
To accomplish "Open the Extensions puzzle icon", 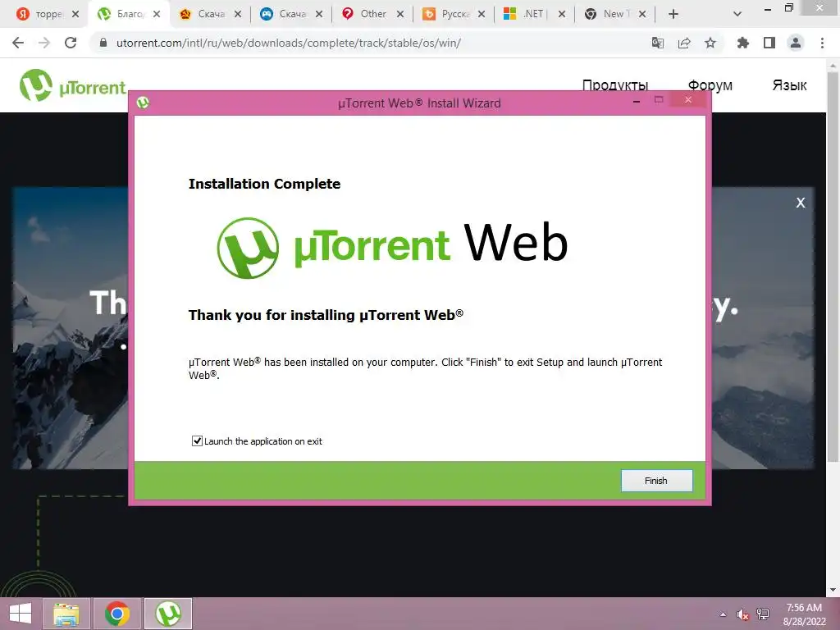I will 742,43.
